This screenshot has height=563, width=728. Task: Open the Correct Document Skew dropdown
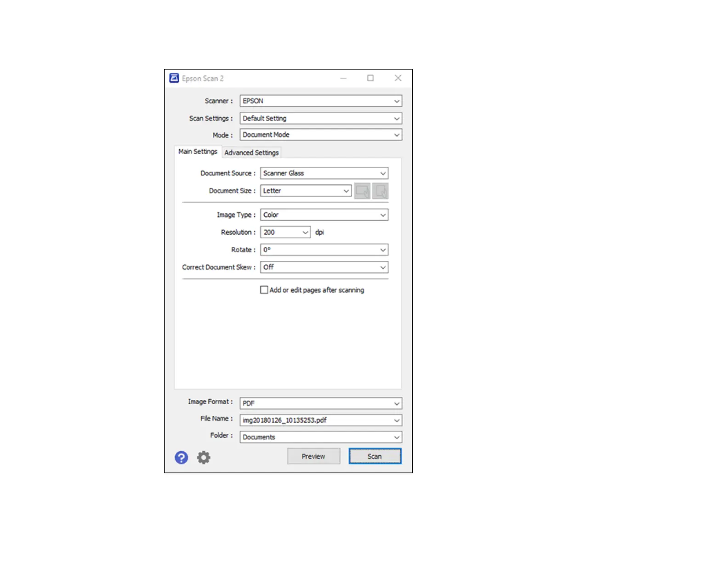[x=324, y=267]
